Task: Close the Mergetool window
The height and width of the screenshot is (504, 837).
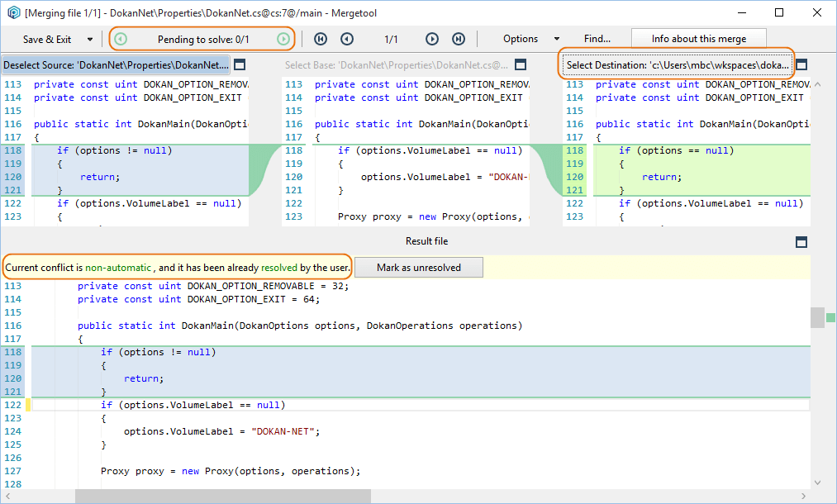Action: coord(816,12)
